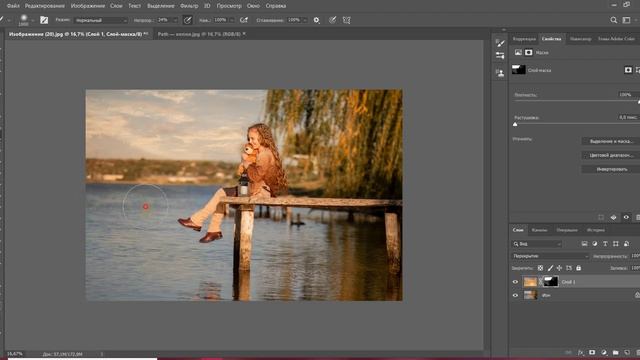Add layer mask icon at Layers bottom
Viewport: 640px width, 360px height.
tap(592, 353)
